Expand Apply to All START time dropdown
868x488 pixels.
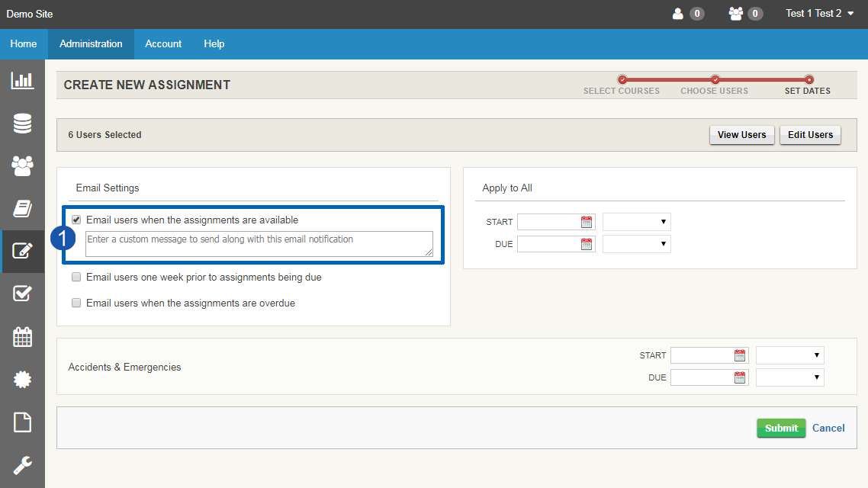coord(637,222)
